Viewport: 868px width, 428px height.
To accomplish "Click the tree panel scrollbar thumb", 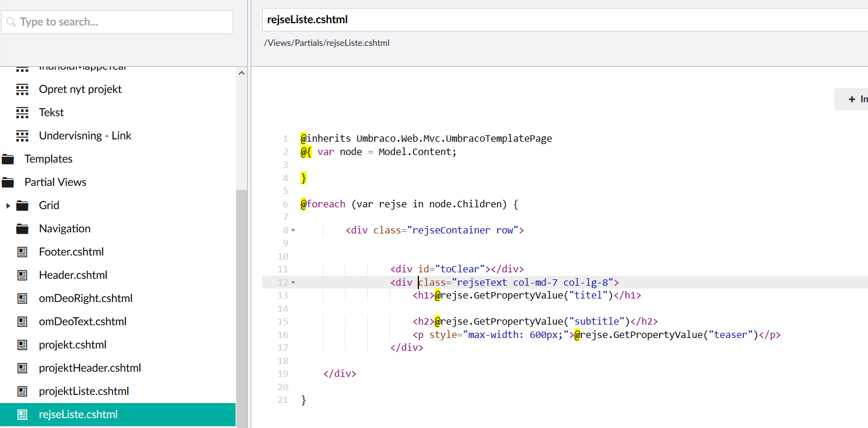I will click(x=242, y=308).
